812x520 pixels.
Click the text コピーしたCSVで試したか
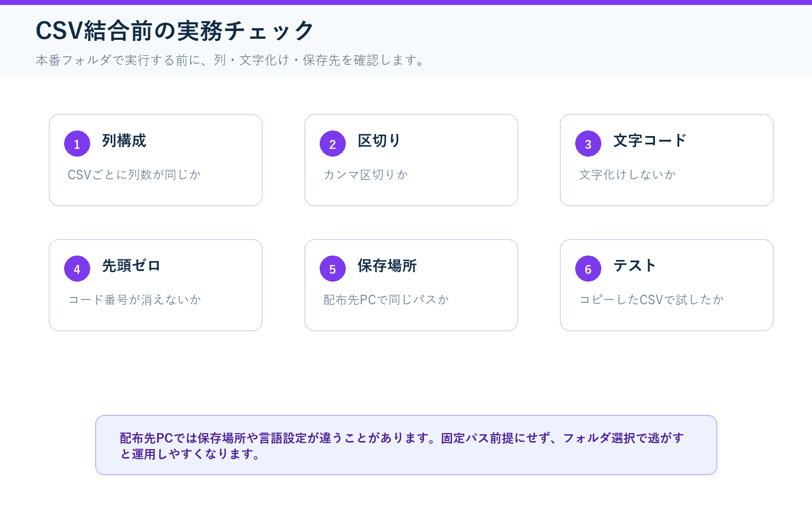tap(651, 300)
